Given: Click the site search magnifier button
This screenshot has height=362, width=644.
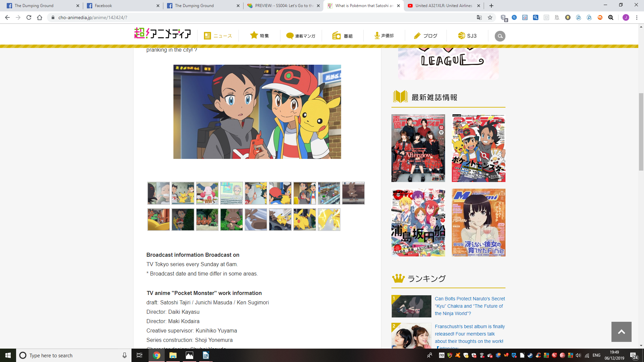Looking at the screenshot, I should (500, 36).
